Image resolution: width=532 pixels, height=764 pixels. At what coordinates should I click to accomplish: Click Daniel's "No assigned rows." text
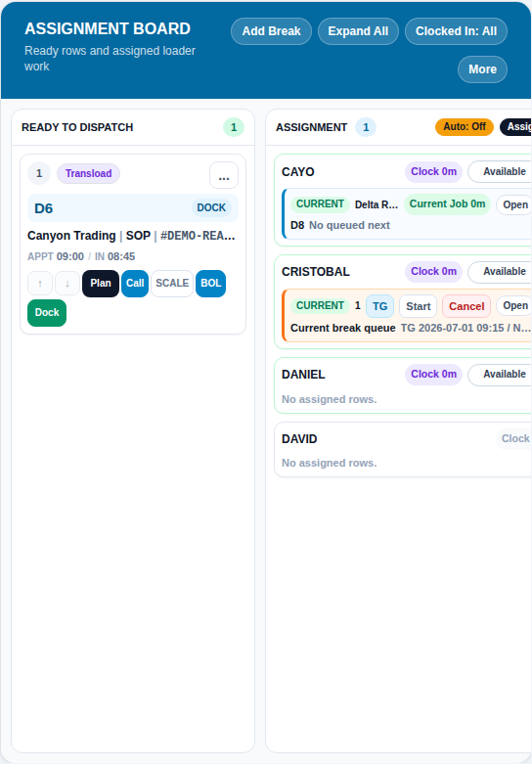coord(330,399)
